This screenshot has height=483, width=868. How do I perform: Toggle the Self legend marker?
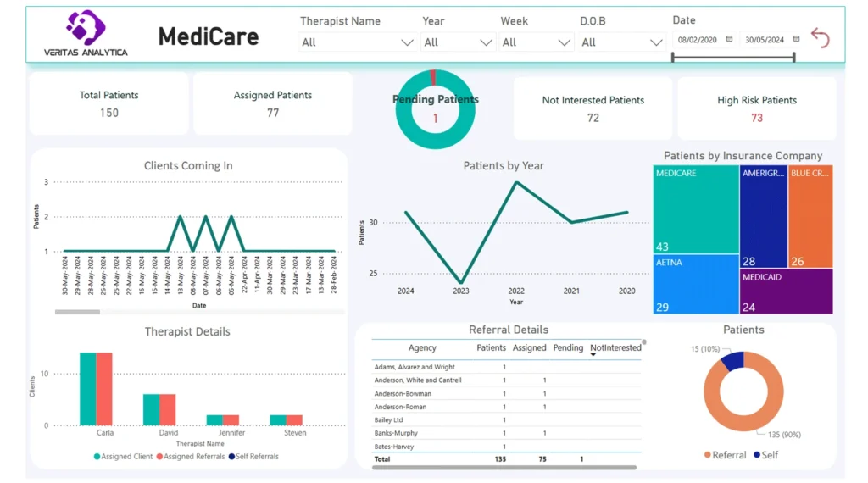756,455
